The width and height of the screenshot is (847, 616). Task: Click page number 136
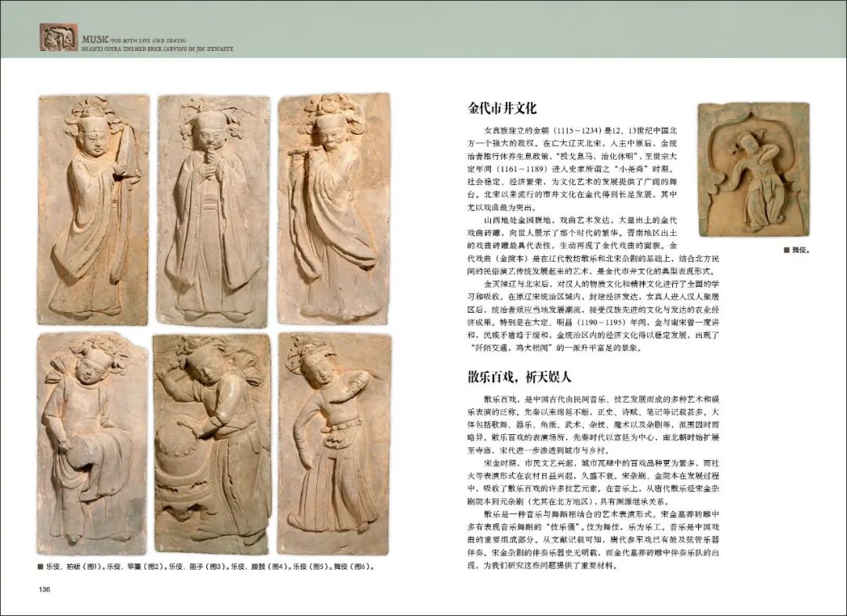[x=44, y=589]
